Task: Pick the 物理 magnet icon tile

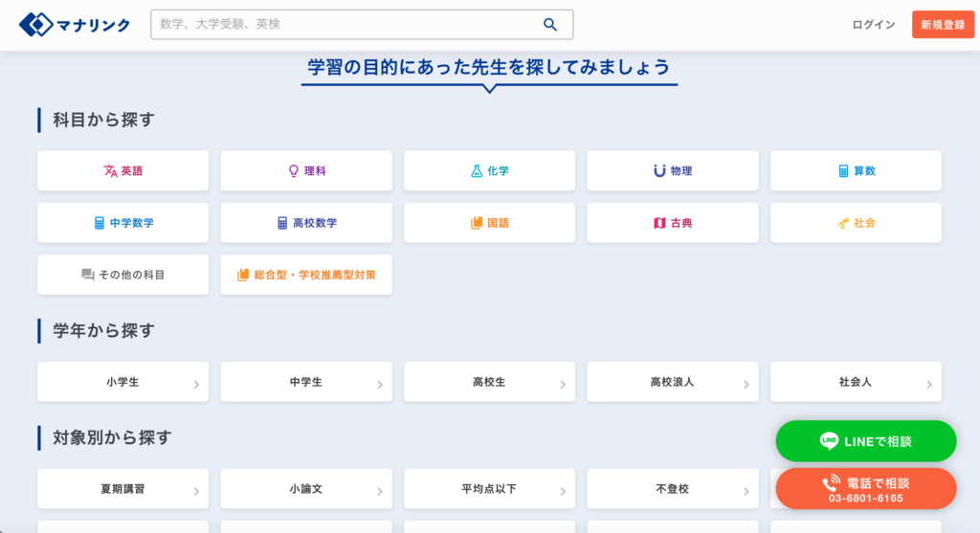Action: coord(672,171)
